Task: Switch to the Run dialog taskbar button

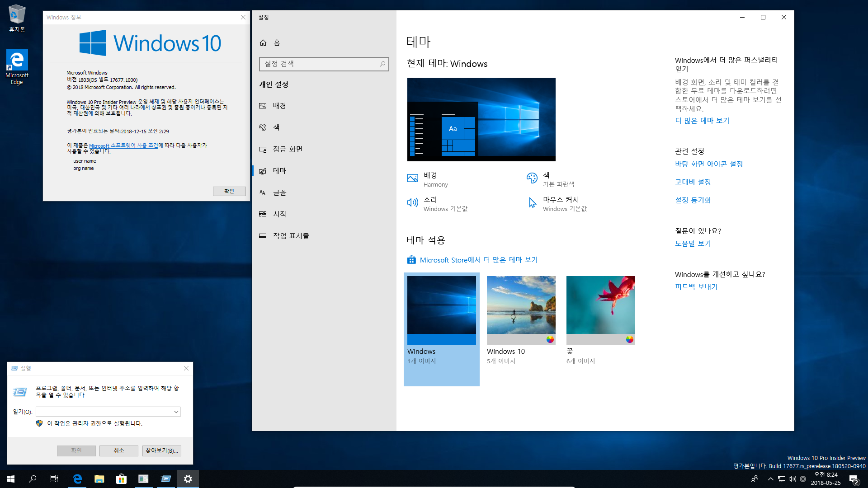Action: [x=165, y=479]
